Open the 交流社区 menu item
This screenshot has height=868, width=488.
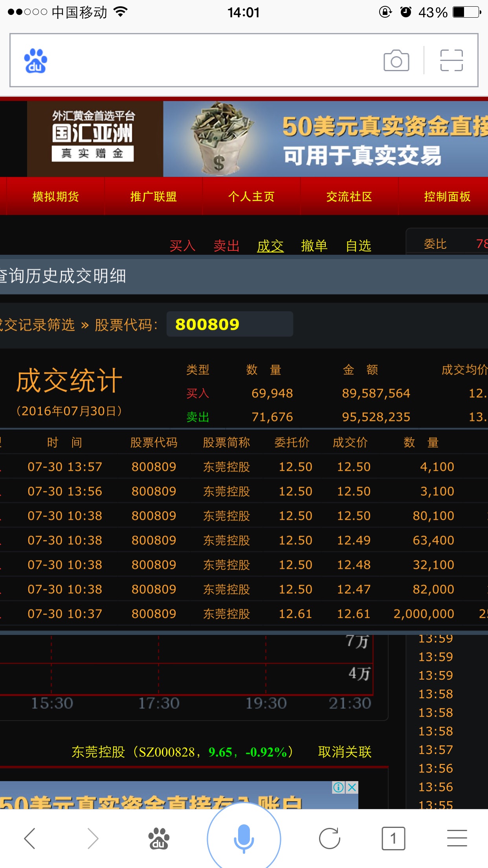[x=349, y=197]
